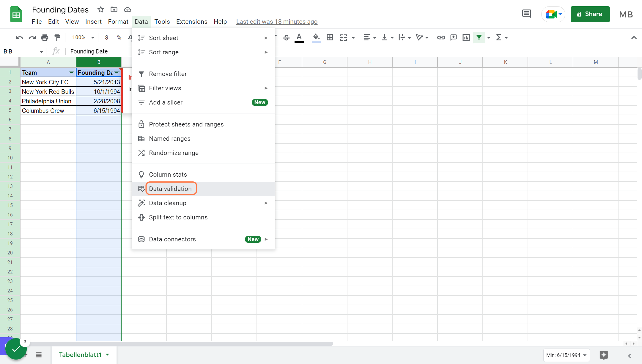The height and width of the screenshot is (364, 642).
Task: Open the Extensions menu
Action: [192, 22]
